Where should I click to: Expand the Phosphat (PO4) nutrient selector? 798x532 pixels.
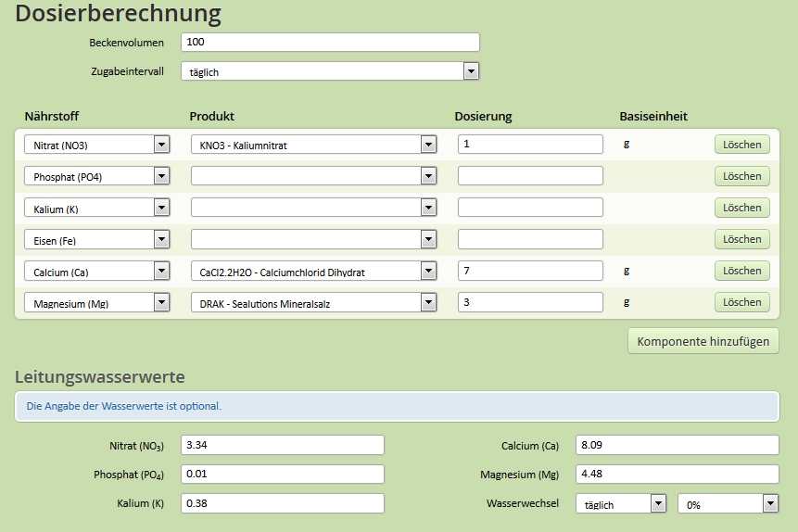(96, 176)
